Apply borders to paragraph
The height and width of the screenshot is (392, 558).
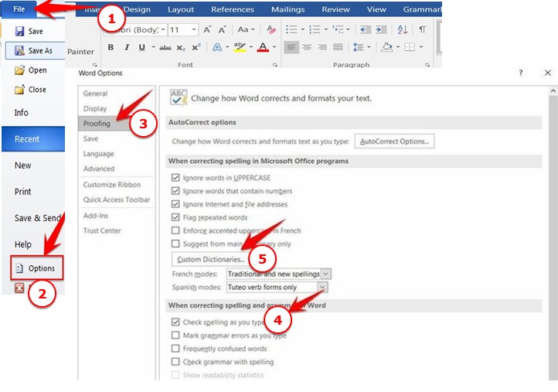click(410, 47)
